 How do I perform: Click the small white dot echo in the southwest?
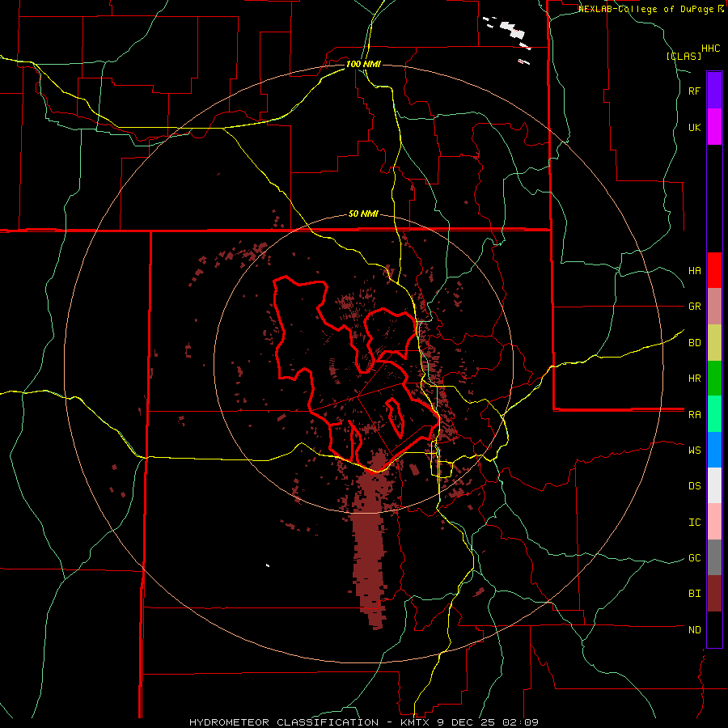(268, 565)
